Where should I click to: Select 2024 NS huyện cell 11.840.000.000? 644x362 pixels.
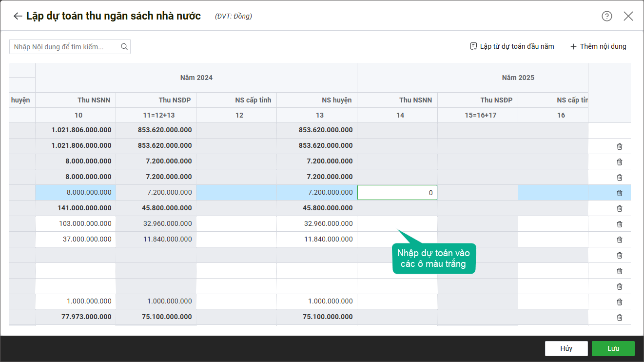317,240
